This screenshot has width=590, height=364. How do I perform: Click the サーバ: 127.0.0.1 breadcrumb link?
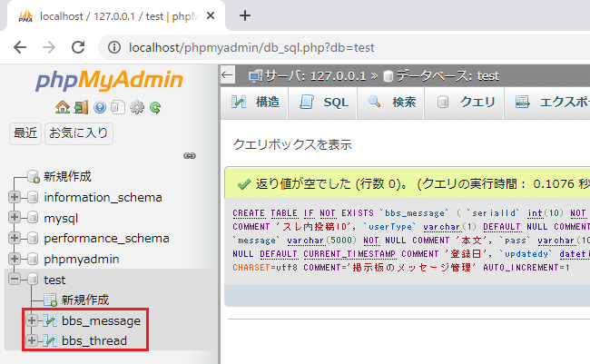pos(315,76)
